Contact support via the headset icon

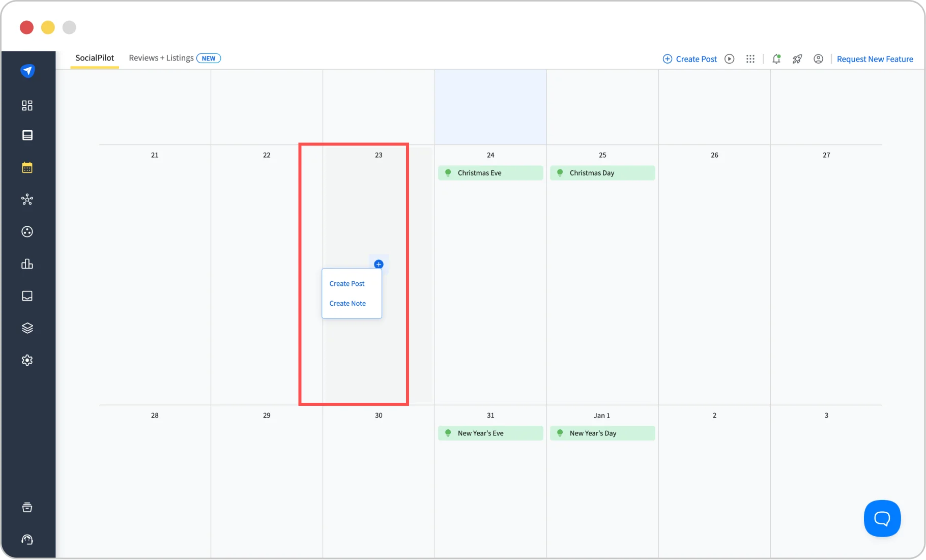27,540
